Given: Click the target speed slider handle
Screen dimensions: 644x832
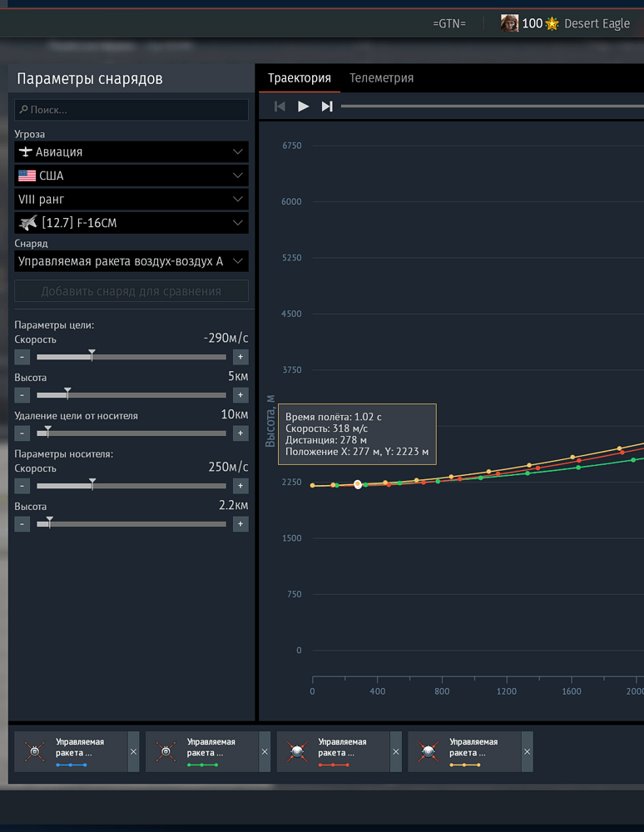Looking at the screenshot, I should 92,355.
